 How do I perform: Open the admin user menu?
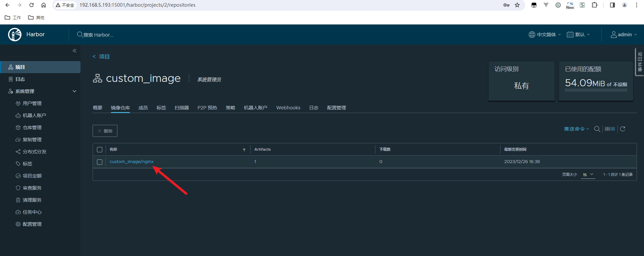click(624, 35)
